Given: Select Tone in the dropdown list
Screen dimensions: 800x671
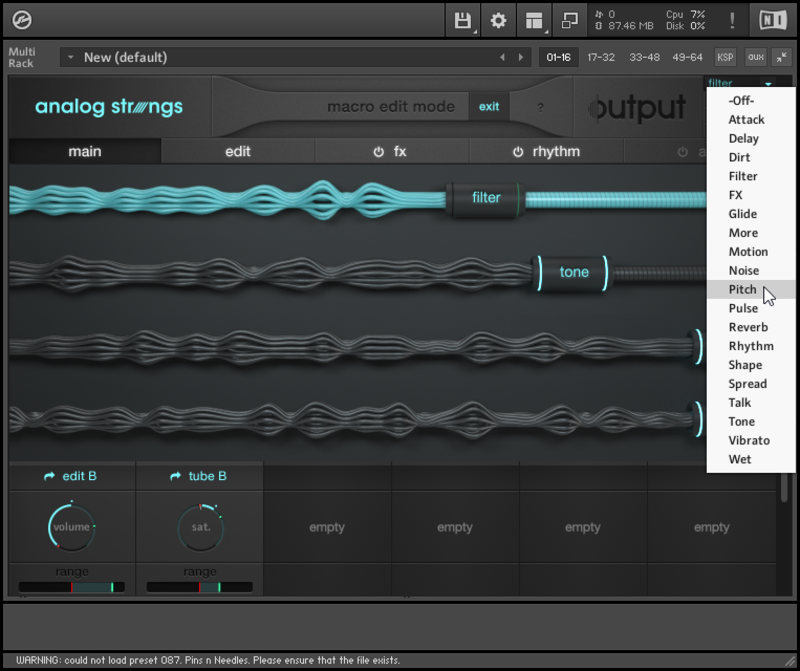Looking at the screenshot, I should pos(751,421).
